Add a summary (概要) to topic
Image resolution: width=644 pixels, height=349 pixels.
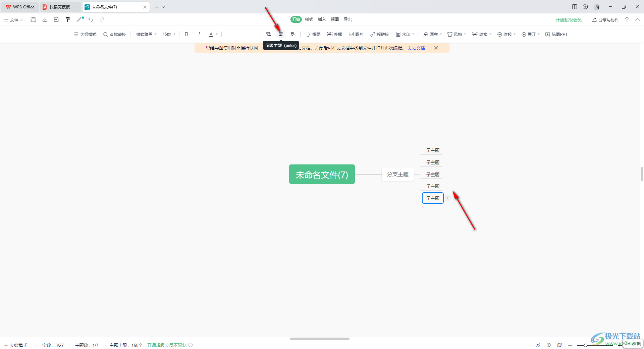pyautogui.click(x=313, y=34)
